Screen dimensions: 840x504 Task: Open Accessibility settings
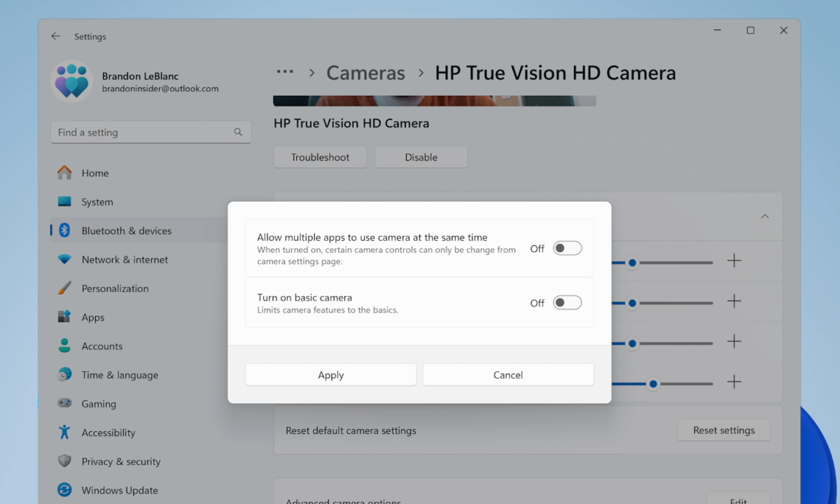108,432
